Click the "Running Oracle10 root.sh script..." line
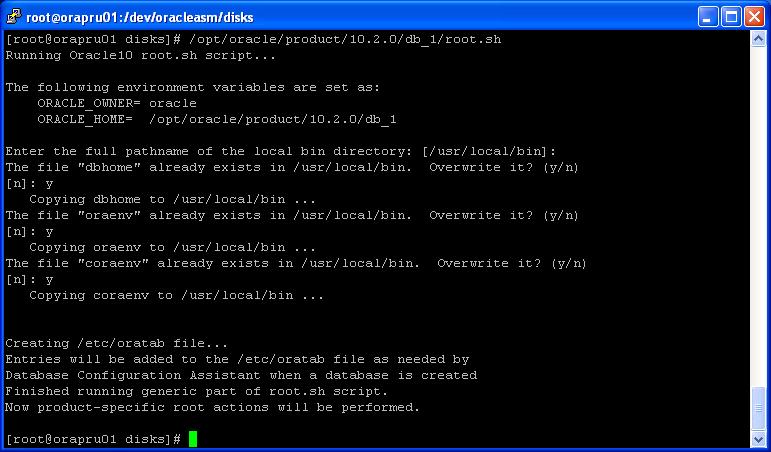 tap(141, 56)
